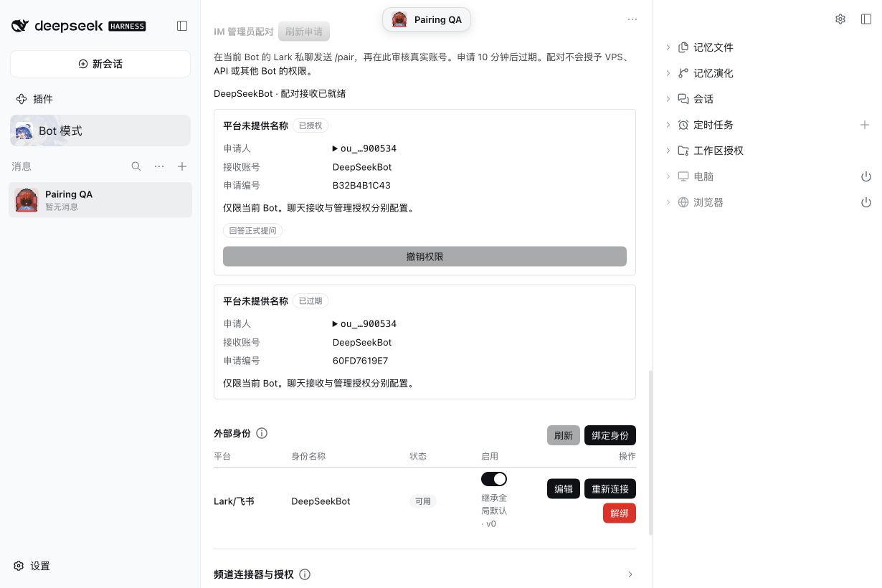This screenshot has height=588, width=882.
Task: Open the header ellipsis menu
Action: [x=632, y=19]
